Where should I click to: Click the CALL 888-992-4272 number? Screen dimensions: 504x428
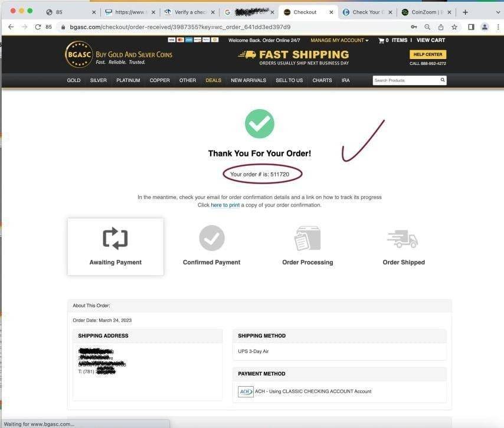[428, 64]
